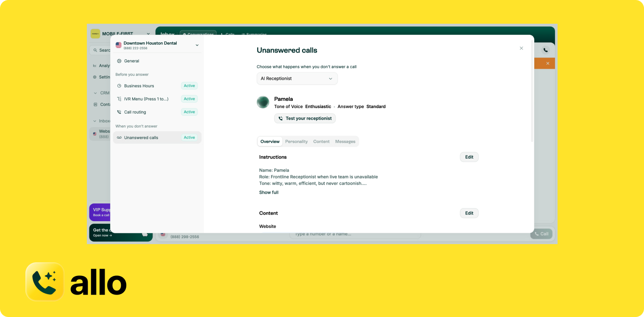Click the Active badge next to Business Hours
This screenshot has width=644, height=317.
click(189, 86)
